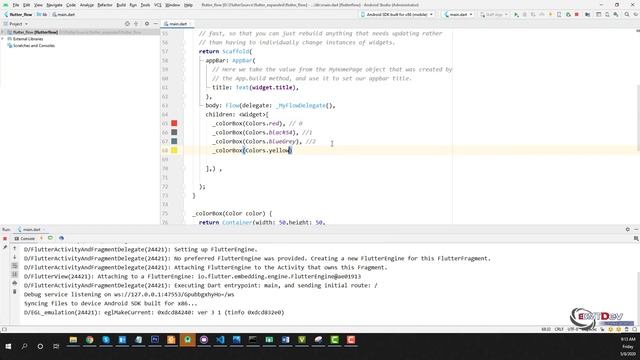Image resolution: width=640 pixels, height=360 pixels.
Task: Click hot reload lightning icon in Run panel
Action: pos(41,238)
